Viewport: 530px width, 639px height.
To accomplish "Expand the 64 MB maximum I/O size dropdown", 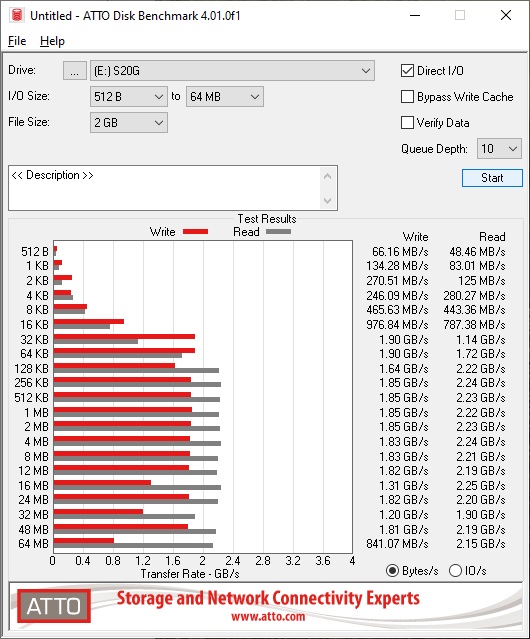I will (x=225, y=97).
